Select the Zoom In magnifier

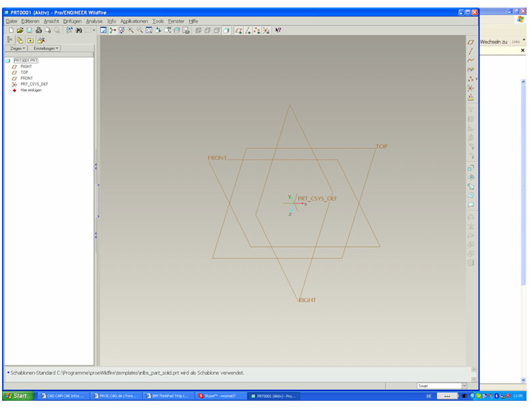(130, 30)
